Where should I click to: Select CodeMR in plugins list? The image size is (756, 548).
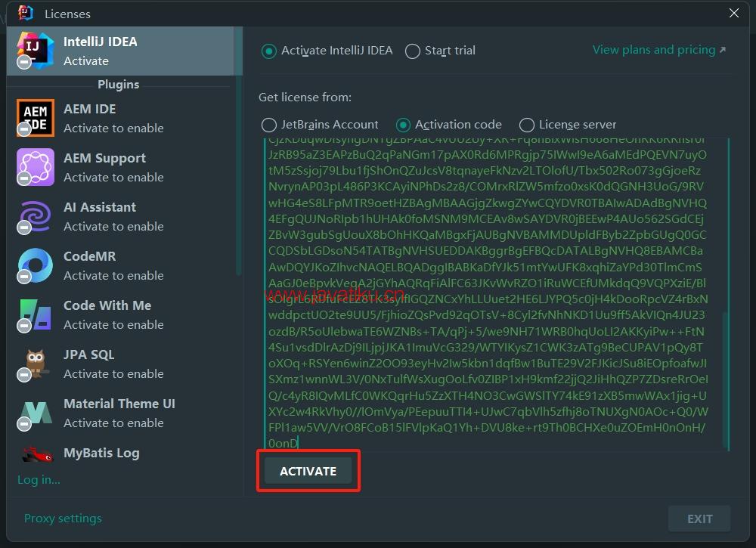121,265
